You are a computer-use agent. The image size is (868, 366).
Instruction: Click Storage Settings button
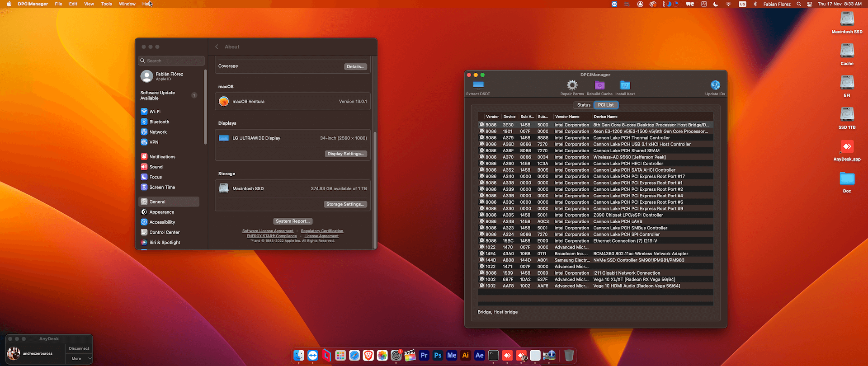point(345,204)
